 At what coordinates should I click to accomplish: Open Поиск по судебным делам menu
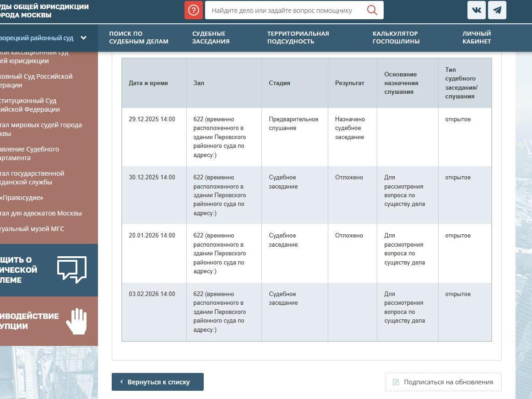pyautogui.click(x=139, y=38)
